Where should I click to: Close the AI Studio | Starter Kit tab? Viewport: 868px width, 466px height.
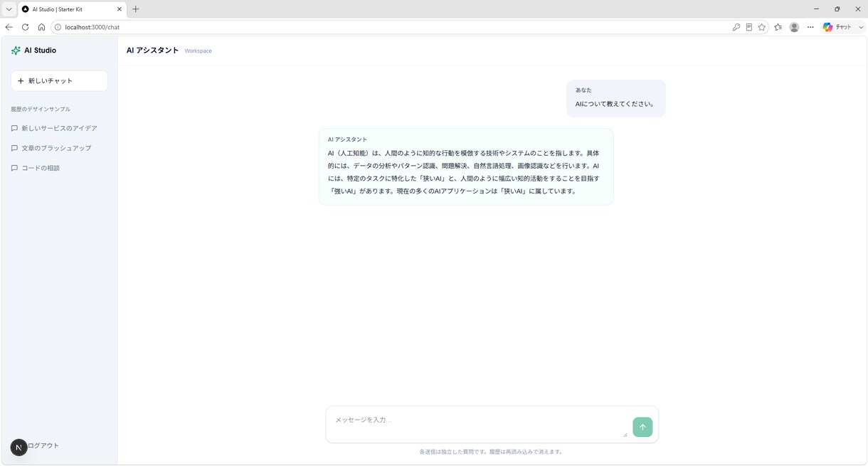pos(119,9)
